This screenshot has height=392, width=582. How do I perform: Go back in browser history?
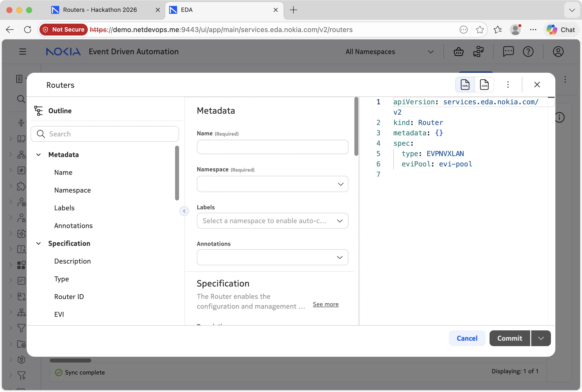click(x=10, y=30)
